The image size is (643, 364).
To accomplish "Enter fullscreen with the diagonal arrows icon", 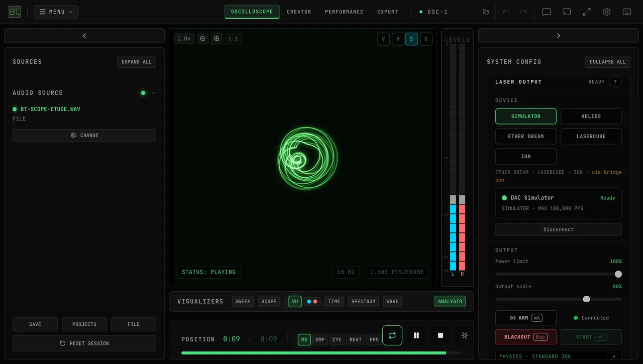I will [x=587, y=12].
